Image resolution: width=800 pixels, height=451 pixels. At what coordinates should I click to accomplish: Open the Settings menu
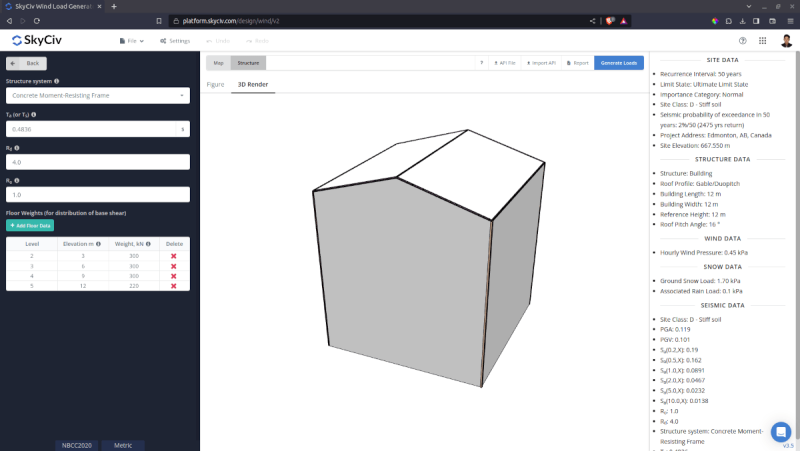tap(174, 41)
